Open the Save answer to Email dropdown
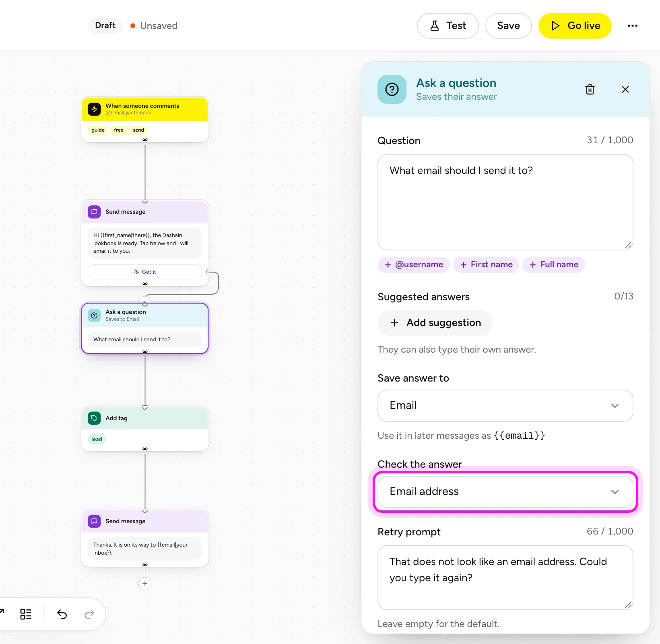Viewport: 660px width, 644px height. tap(505, 406)
